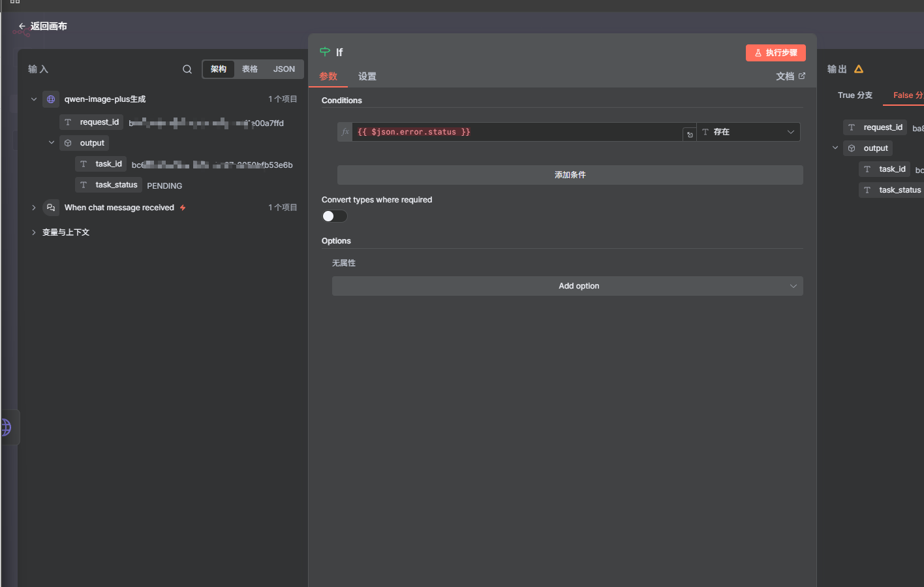Click the output warning triangle icon
Screen dimensions: 924x587
pyautogui.click(x=859, y=69)
